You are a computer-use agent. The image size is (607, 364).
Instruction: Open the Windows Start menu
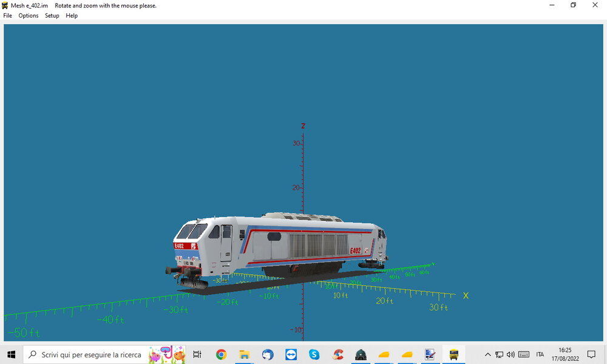[11, 354]
